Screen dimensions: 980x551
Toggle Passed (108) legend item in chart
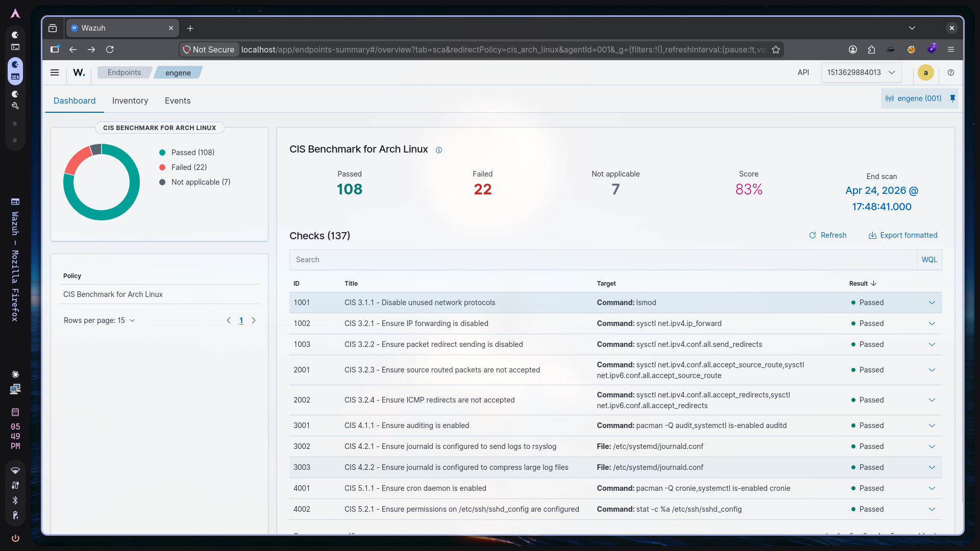[192, 153]
